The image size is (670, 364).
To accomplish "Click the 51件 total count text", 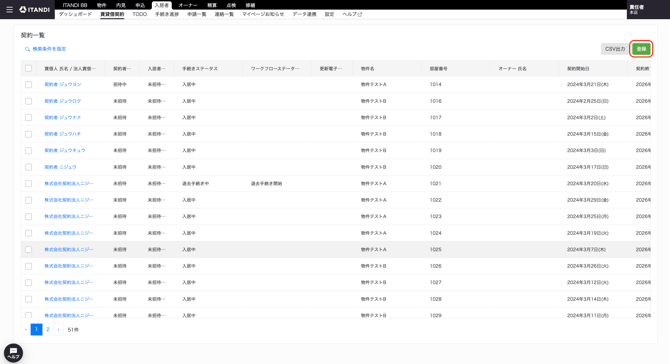I will coord(73,330).
